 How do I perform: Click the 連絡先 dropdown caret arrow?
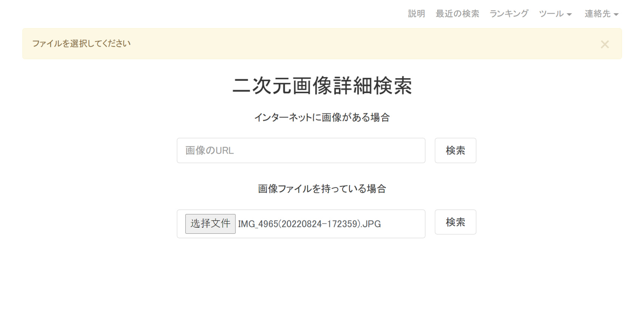[616, 15]
